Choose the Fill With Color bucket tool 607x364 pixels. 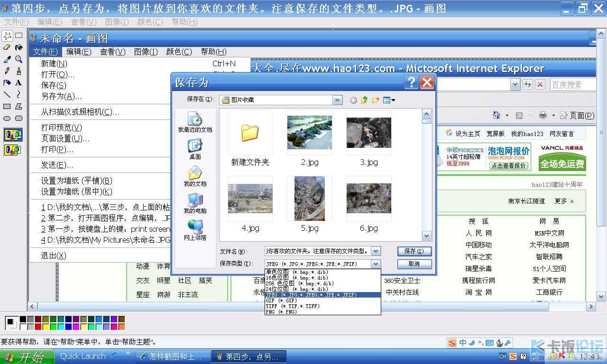point(18,47)
